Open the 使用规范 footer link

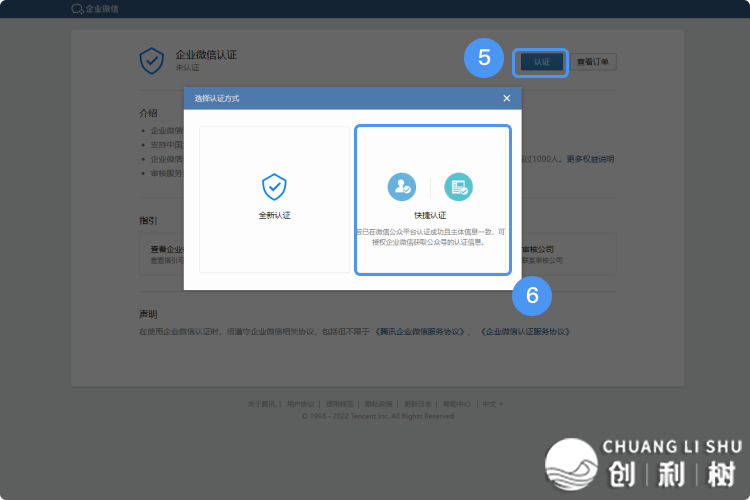point(340,404)
